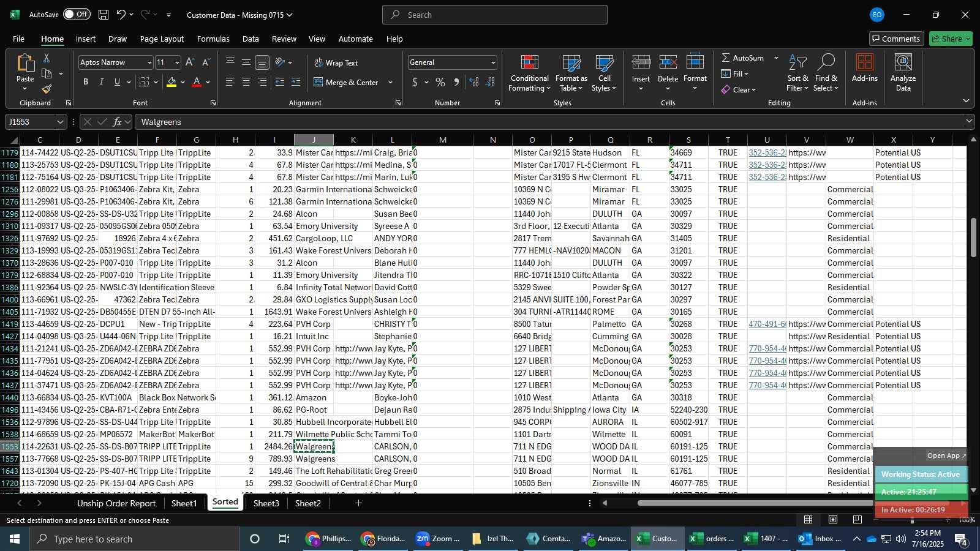Open the Page Layout ribbon tab
Viewport: 980px width, 551px height.
point(162,39)
